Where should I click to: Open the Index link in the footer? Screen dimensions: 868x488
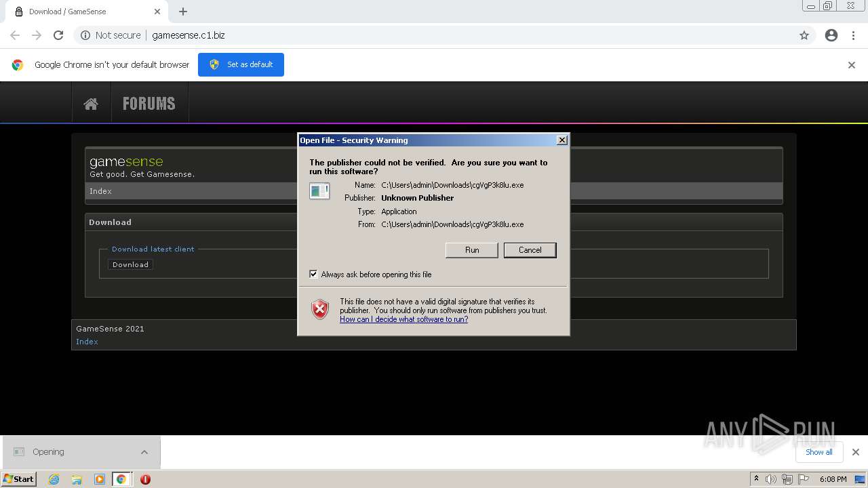click(x=87, y=342)
